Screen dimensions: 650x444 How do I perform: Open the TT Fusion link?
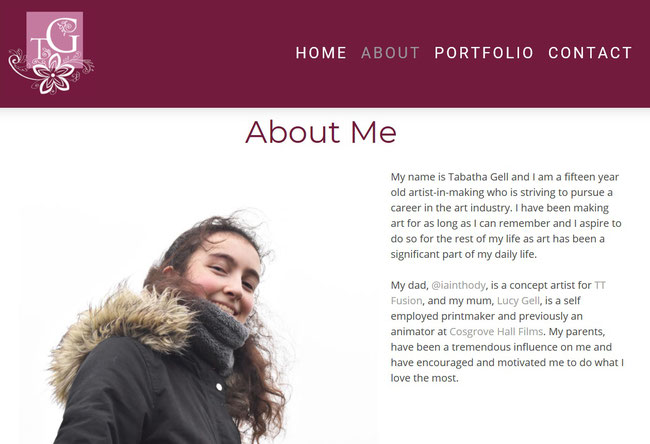[x=498, y=293]
